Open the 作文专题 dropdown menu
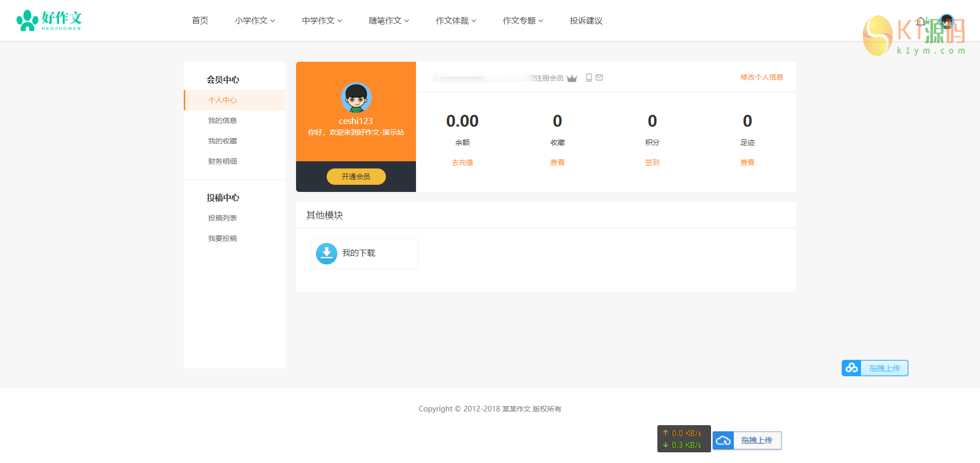 pos(523,21)
